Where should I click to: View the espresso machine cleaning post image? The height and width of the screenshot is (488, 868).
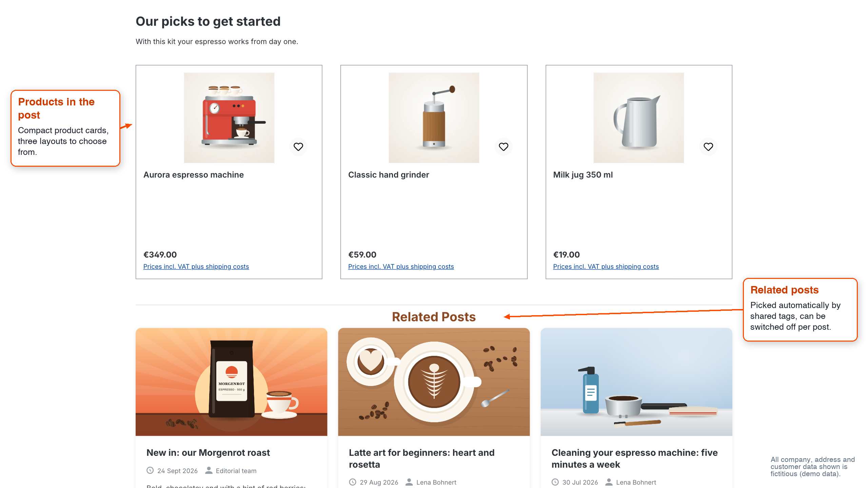[x=636, y=382]
